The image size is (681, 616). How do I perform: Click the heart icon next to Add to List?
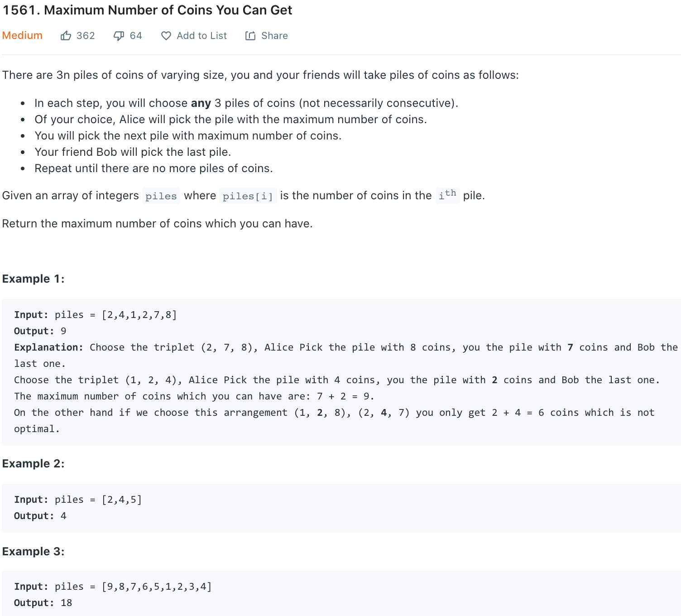(x=166, y=35)
